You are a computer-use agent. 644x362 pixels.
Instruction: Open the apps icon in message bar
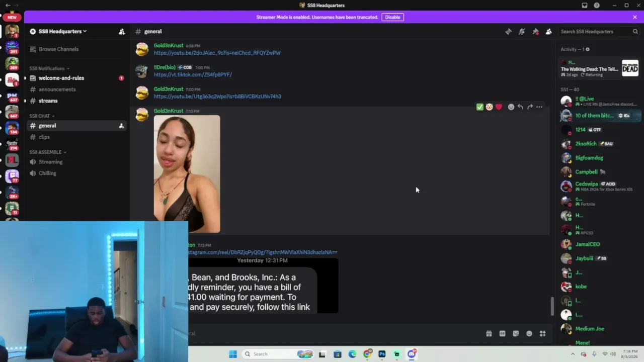[542, 333]
